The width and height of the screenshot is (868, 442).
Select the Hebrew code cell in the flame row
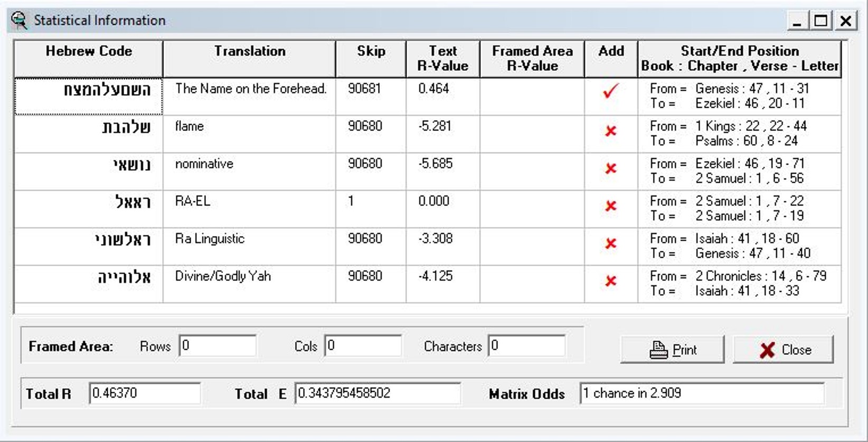89,134
